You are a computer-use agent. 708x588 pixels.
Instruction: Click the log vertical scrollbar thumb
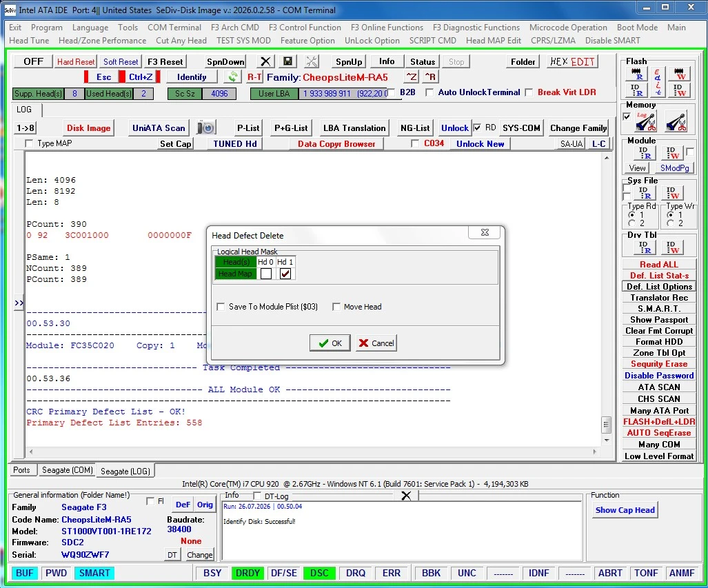click(607, 425)
